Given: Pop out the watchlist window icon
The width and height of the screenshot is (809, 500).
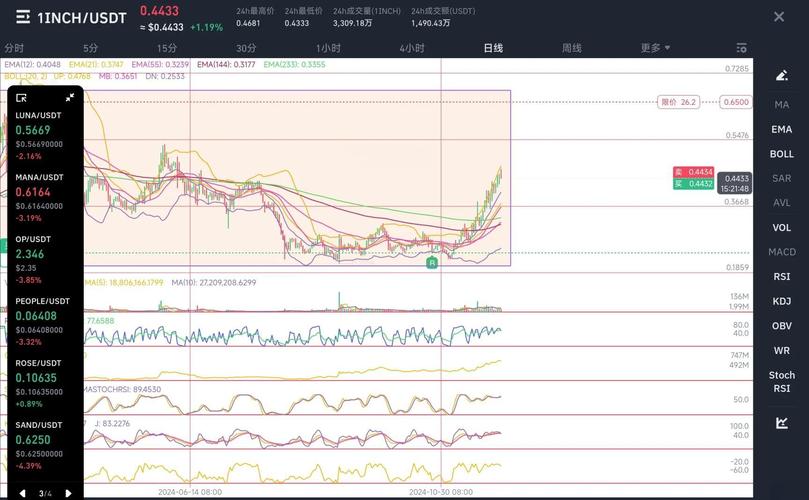Looking at the screenshot, I should (21, 98).
